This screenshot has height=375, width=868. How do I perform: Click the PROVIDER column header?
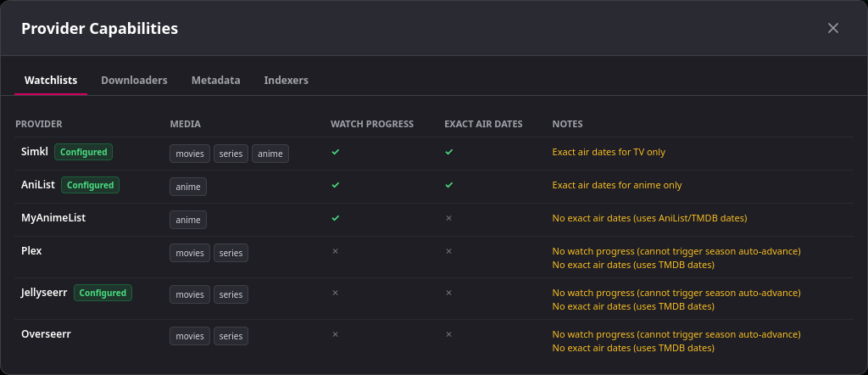(x=39, y=124)
